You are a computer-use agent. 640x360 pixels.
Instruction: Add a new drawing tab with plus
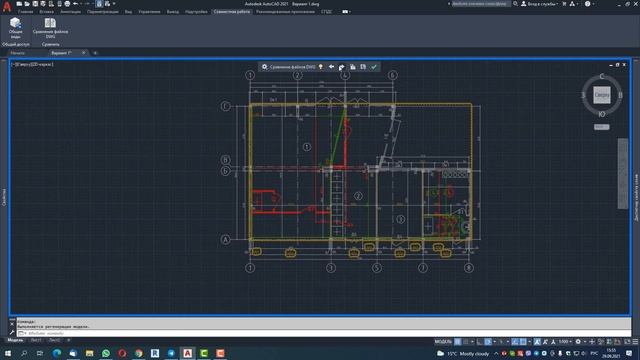tap(95, 53)
